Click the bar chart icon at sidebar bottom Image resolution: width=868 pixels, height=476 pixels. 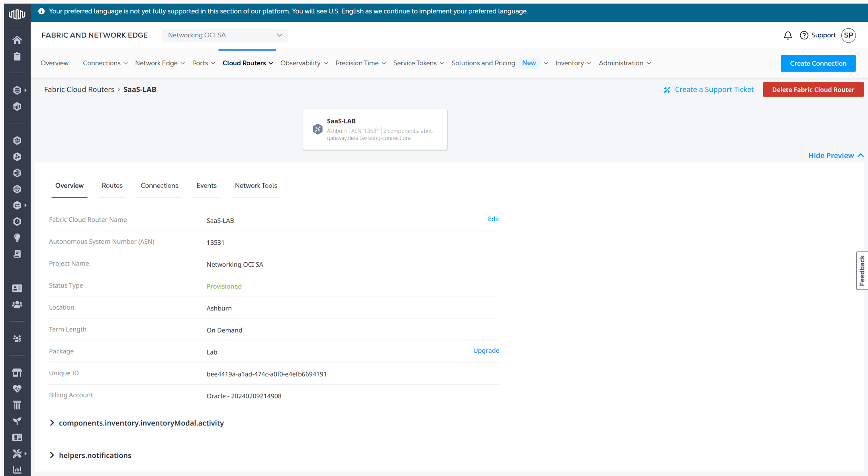click(17, 470)
